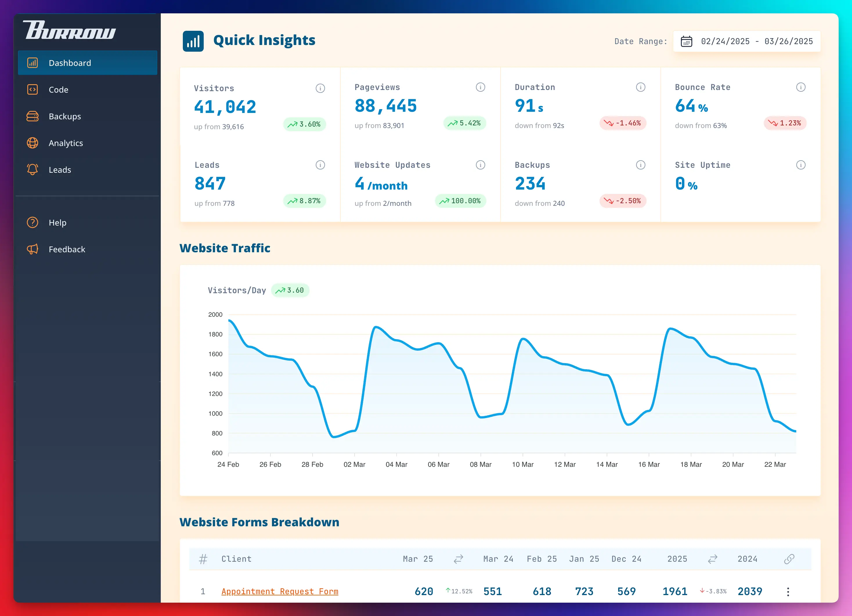Screen dimensions: 852x616
Task: Open the Code section in sidebar
Action: [x=88, y=89]
